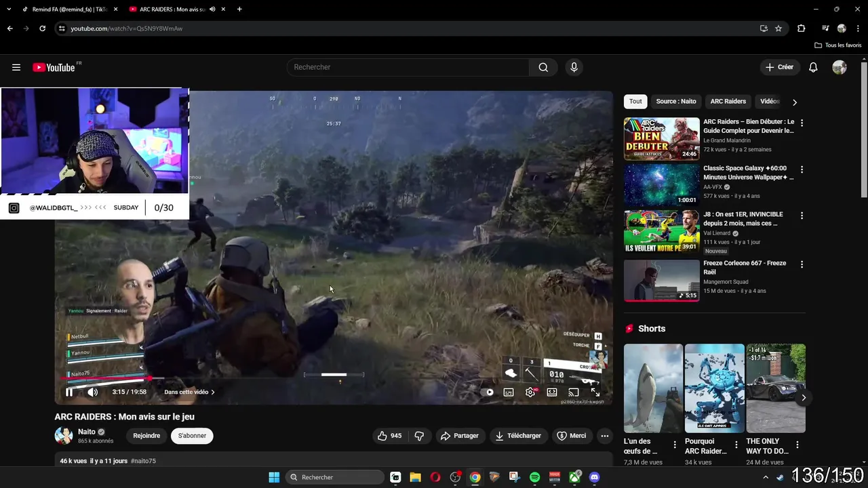Open Discord from the taskbar
The image size is (868, 488).
pyautogui.click(x=595, y=477)
